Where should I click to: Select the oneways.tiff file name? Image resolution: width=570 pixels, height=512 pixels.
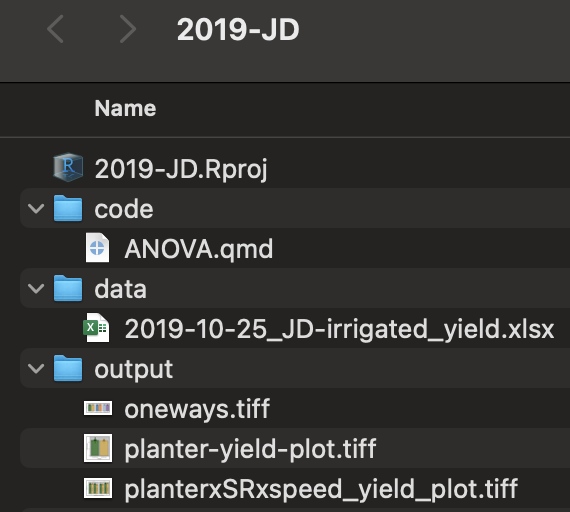coord(197,409)
